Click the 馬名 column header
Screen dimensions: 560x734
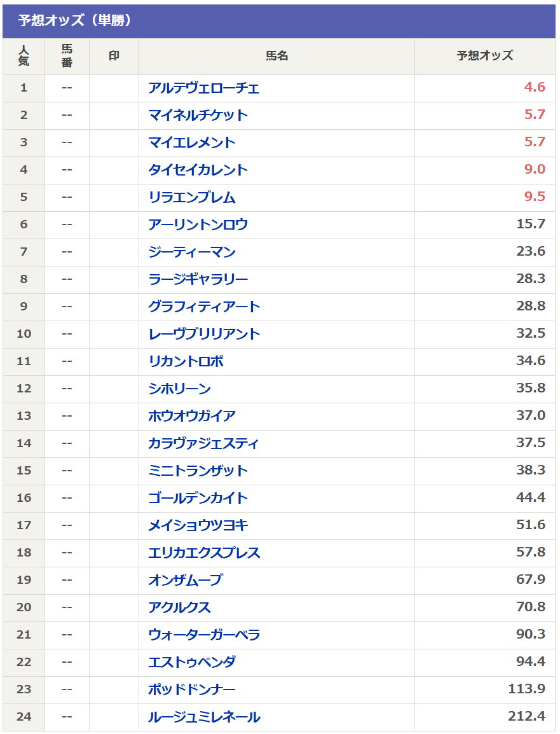coord(277,56)
